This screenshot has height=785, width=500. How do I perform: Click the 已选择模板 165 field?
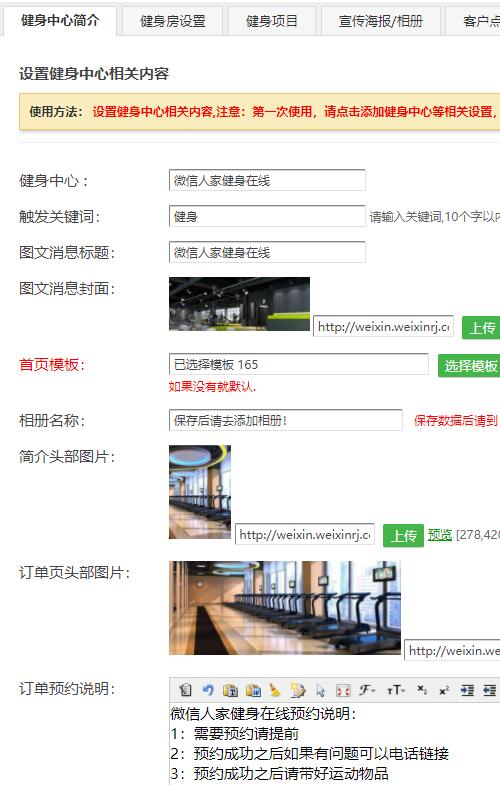click(299, 364)
